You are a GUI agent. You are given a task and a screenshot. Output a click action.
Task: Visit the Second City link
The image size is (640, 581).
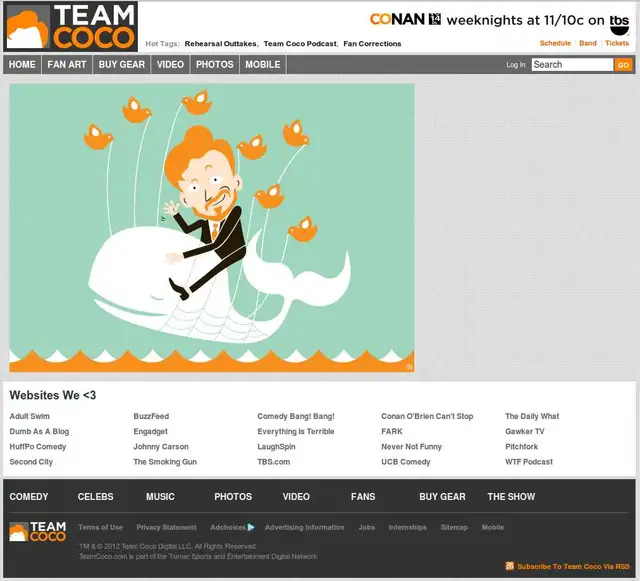tap(31, 462)
